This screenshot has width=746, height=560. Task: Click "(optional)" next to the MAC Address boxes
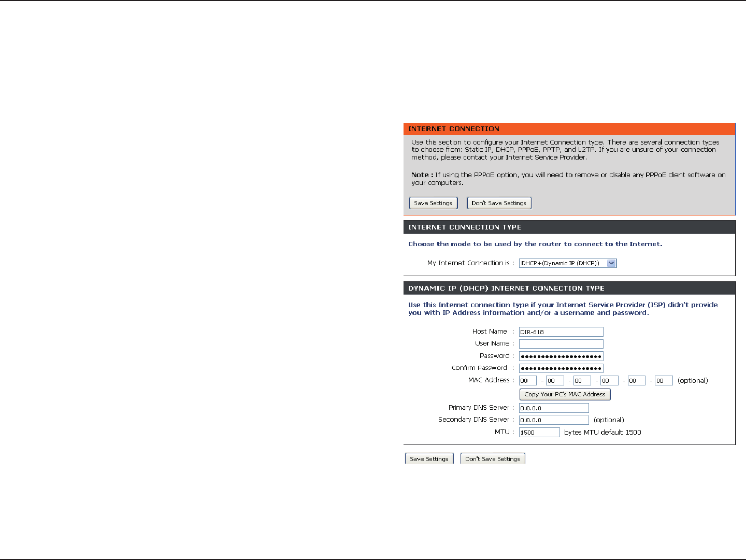click(693, 381)
